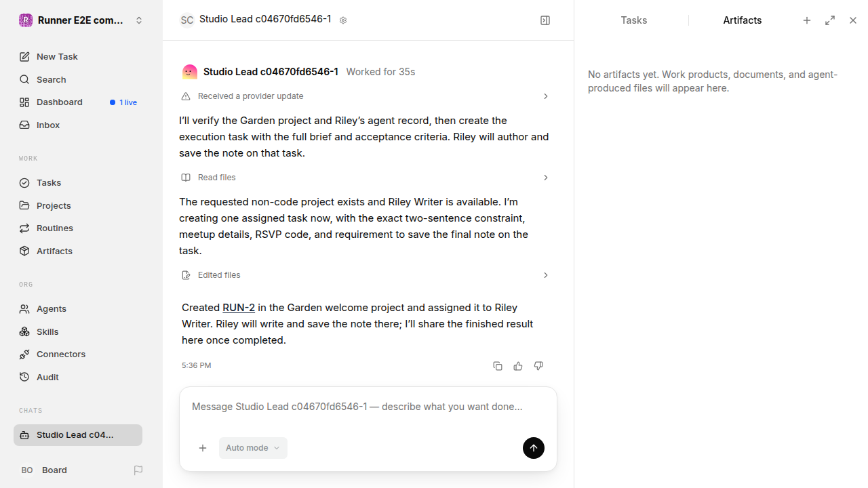This screenshot has width=868, height=488.
Task: Expand 'Received a provider update' row
Action: coord(366,96)
